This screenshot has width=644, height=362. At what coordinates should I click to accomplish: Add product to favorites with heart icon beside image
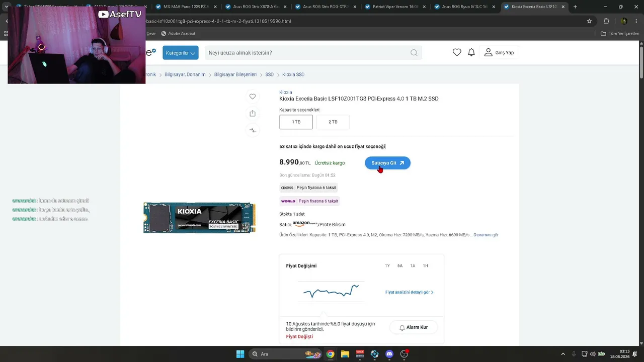coord(253,97)
